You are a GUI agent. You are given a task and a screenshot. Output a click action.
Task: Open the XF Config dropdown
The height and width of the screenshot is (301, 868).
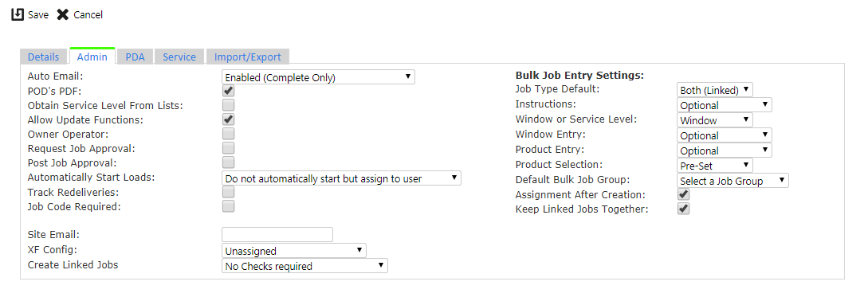pyautogui.click(x=293, y=251)
